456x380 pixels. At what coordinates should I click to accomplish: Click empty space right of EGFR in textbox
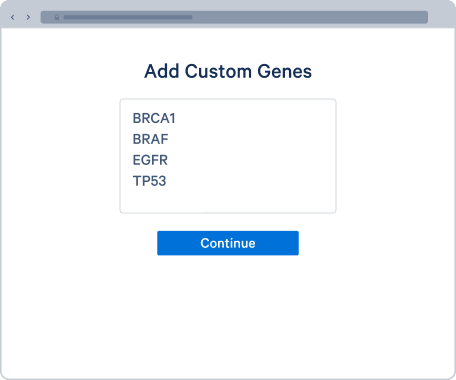click(x=250, y=160)
